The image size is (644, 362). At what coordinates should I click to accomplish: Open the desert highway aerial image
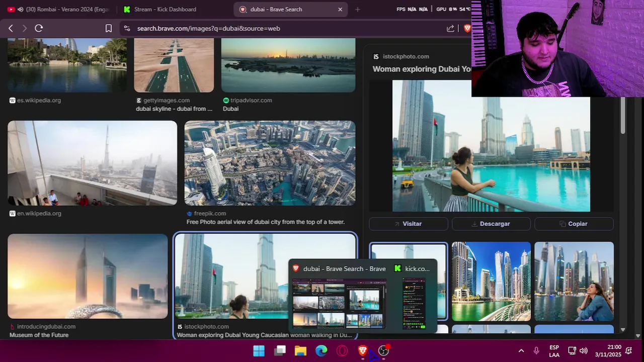point(174,65)
